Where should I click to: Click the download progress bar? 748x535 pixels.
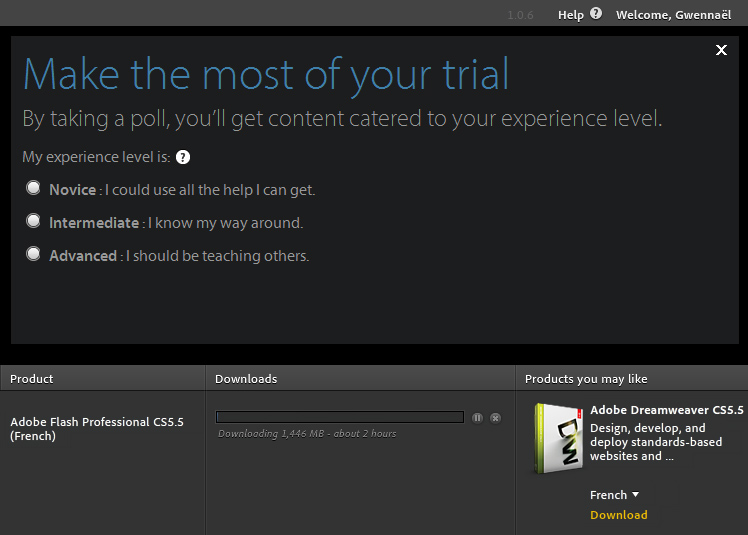click(x=340, y=417)
